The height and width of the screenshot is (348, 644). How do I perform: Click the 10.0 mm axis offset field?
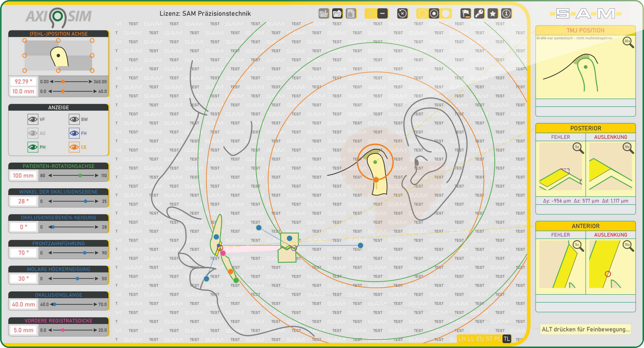(x=23, y=91)
